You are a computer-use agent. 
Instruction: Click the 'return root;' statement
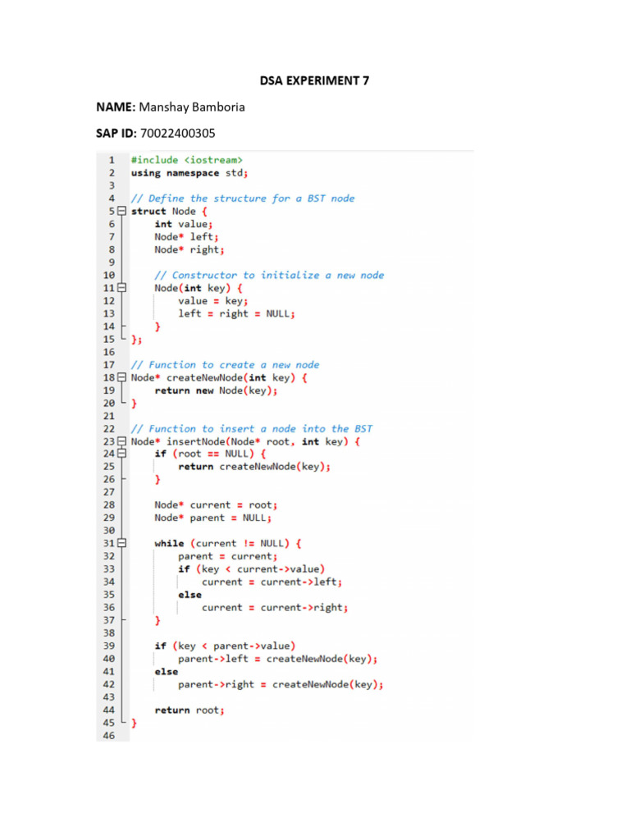click(189, 710)
